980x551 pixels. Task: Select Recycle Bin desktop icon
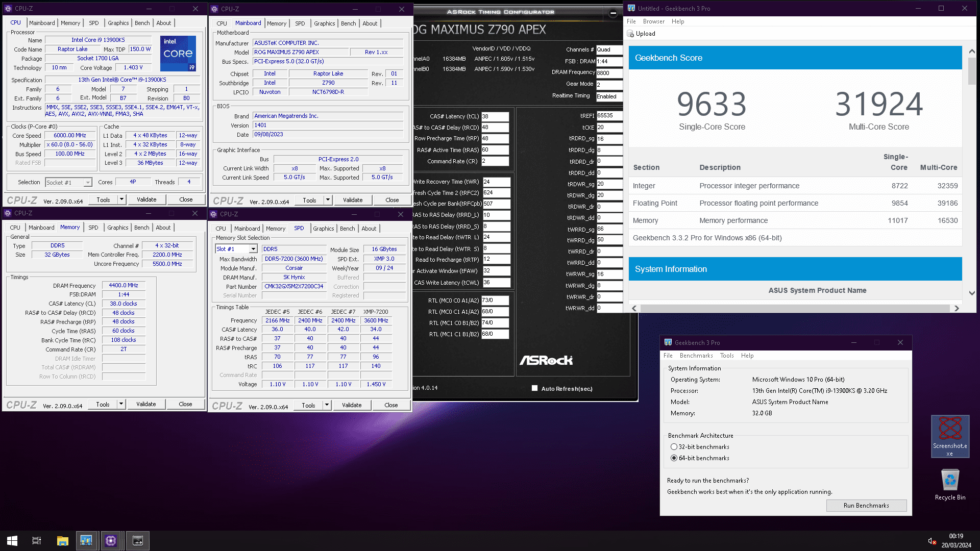(950, 485)
